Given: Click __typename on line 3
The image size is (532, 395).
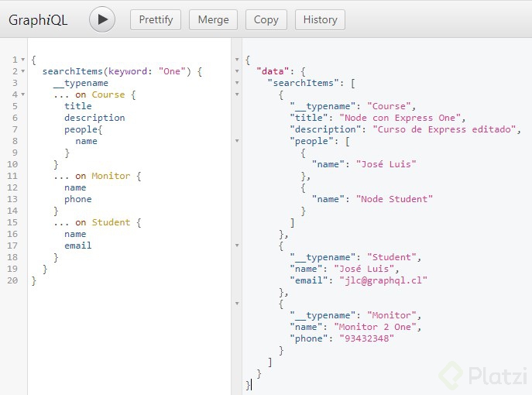Looking at the screenshot, I should pyautogui.click(x=81, y=83).
